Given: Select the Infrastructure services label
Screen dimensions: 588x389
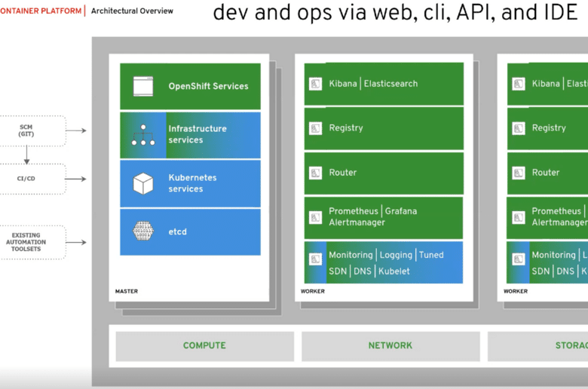Looking at the screenshot, I should pos(198,134).
